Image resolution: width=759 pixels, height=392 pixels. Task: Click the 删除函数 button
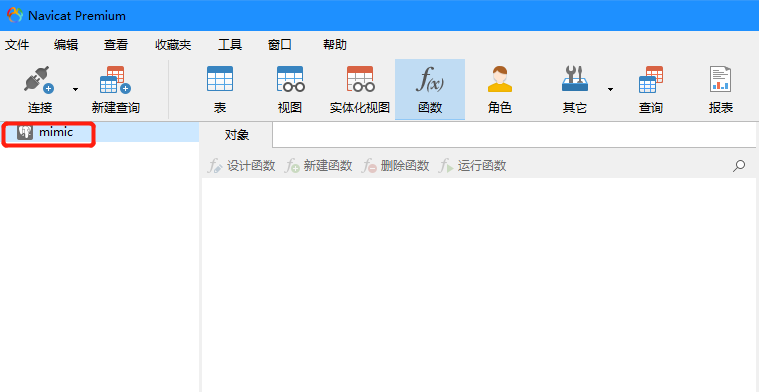tap(396, 166)
